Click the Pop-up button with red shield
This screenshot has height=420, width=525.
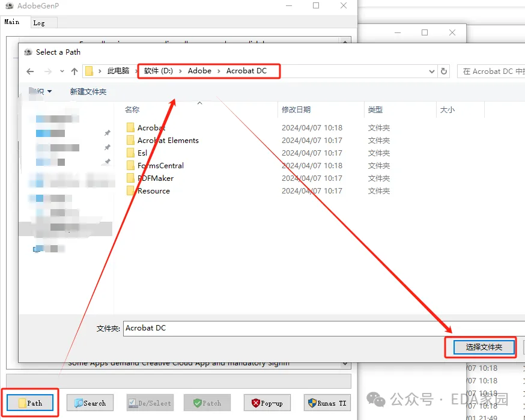point(267,403)
